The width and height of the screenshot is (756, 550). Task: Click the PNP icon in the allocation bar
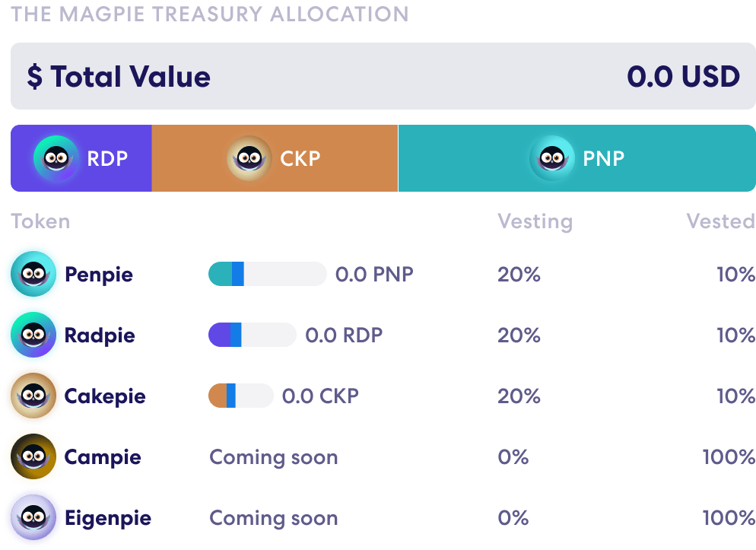(x=552, y=158)
